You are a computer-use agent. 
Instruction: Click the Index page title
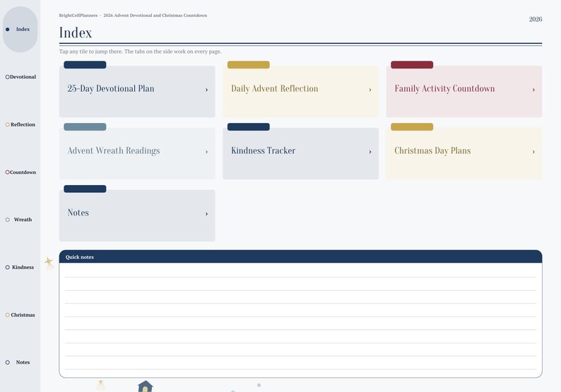click(76, 32)
